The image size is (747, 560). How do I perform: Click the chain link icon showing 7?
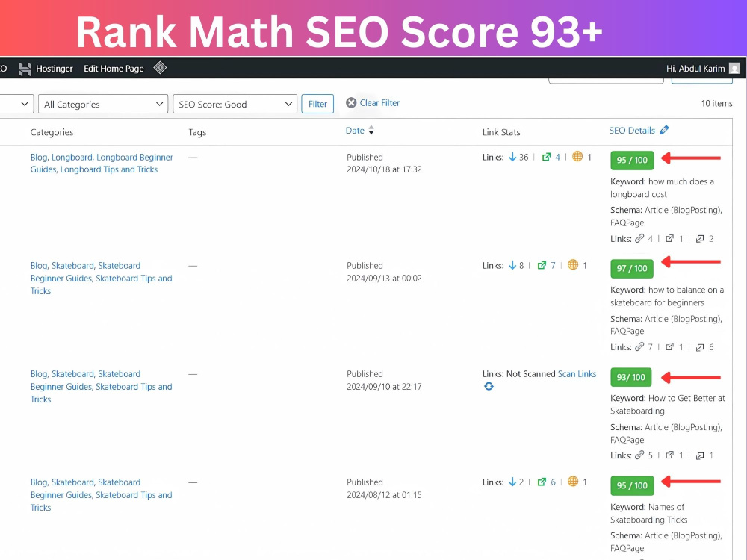coord(639,347)
